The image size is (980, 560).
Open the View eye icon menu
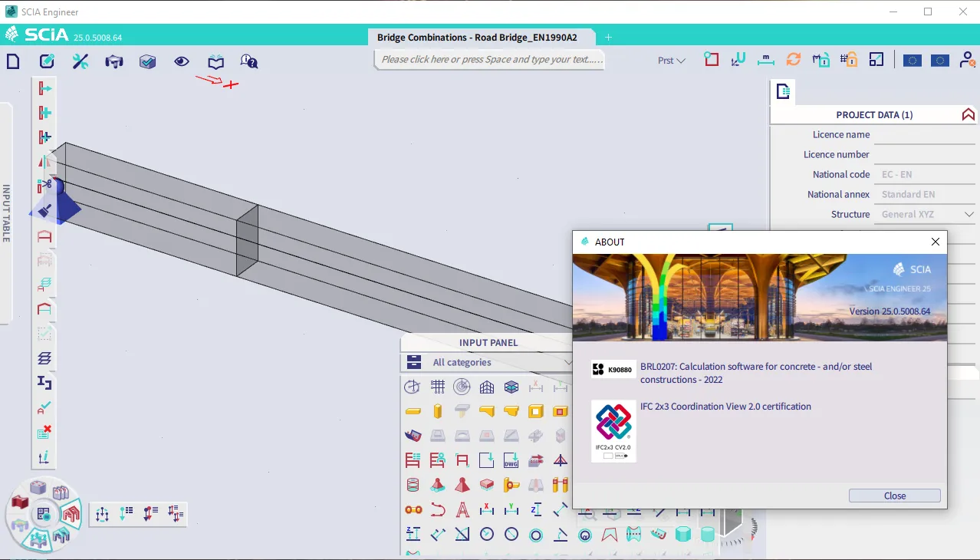182,61
